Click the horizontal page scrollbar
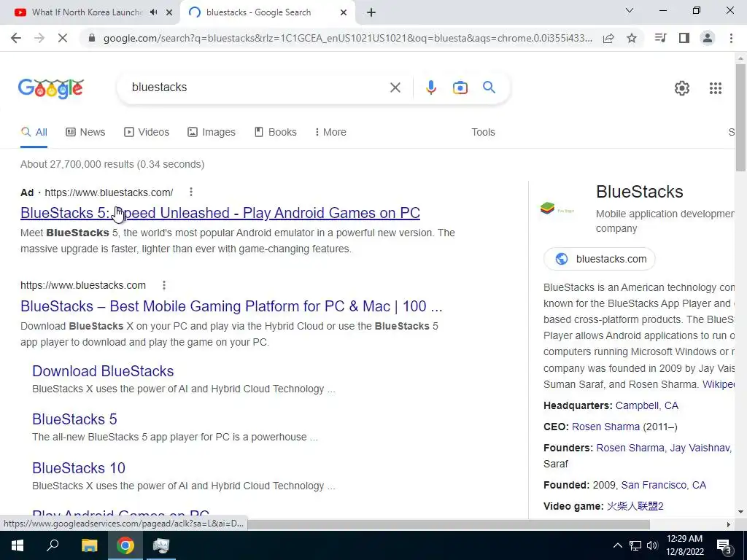This screenshot has height=560, width=747. click(448, 524)
